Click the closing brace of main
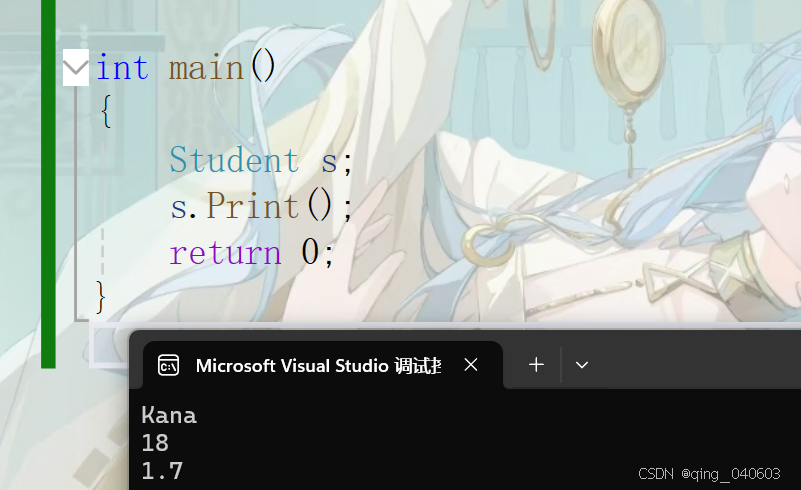The image size is (801, 490). coord(101,296)
